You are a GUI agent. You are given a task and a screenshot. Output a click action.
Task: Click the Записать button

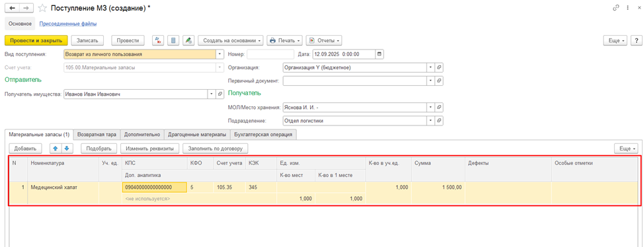click(x=87, y=40)
